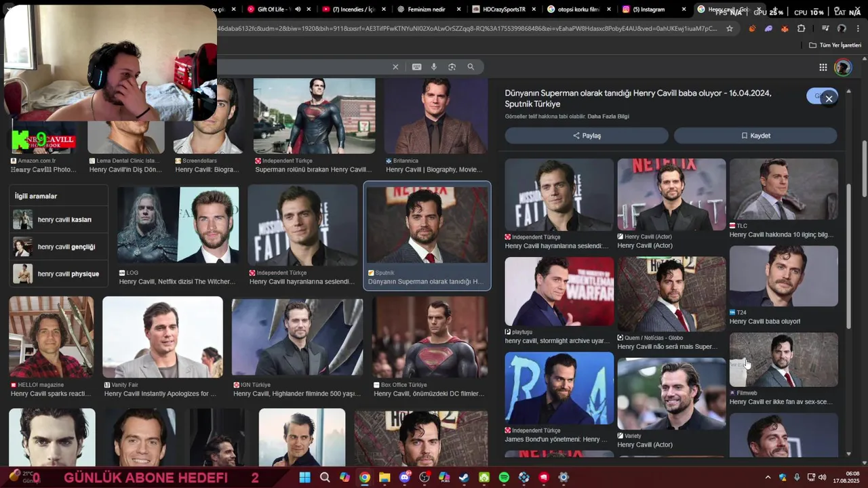Viewport: 868px width, 488px height.
Task: Clear the search box with the X icon
Action: tap(395, 67)
